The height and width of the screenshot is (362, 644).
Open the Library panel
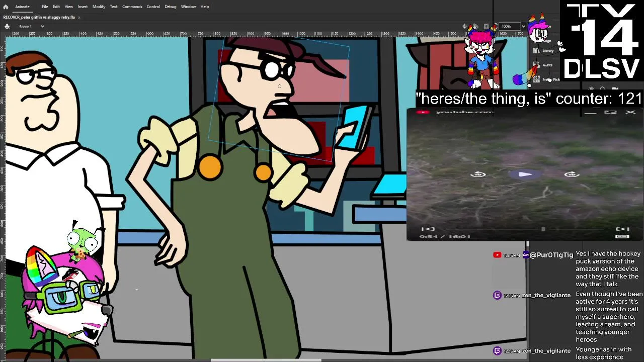(543, 50)
